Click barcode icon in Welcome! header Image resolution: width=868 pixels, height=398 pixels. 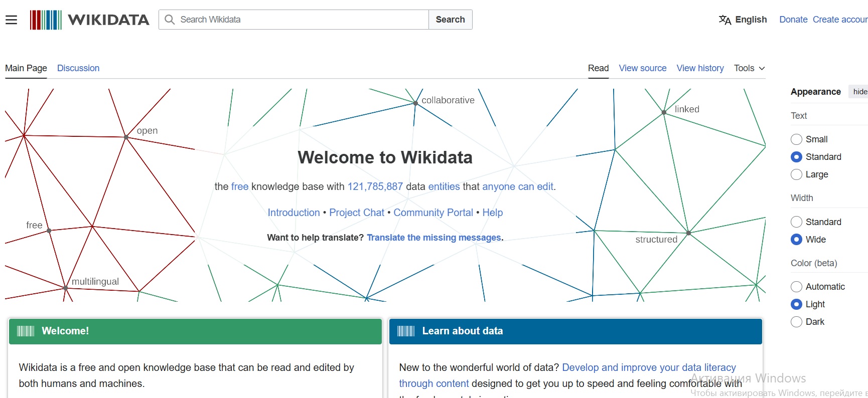26,331
